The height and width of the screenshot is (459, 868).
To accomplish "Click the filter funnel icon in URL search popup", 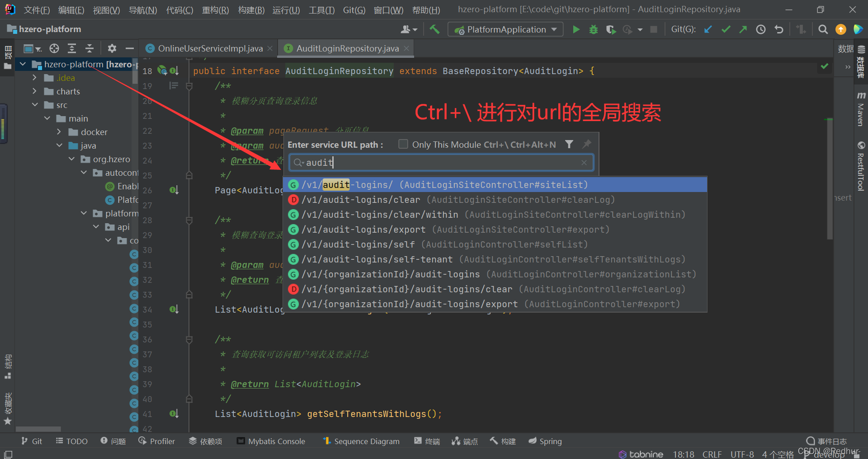I will point(569,144).
